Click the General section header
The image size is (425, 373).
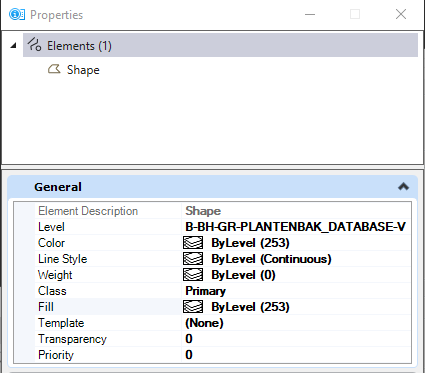tap(212, 187)
